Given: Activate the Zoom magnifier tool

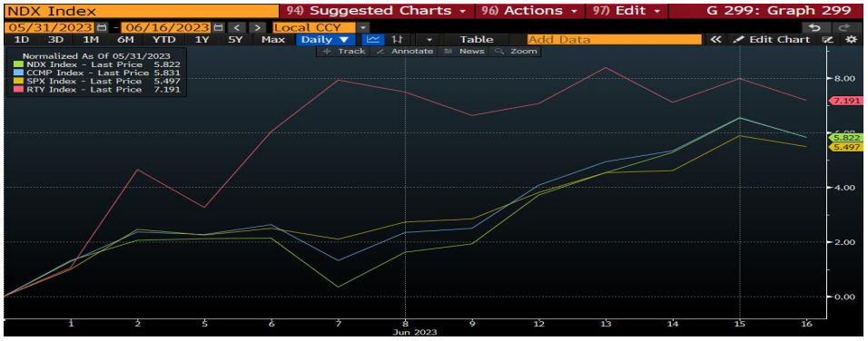Looking at the screenshot, I should click(516, 52).
